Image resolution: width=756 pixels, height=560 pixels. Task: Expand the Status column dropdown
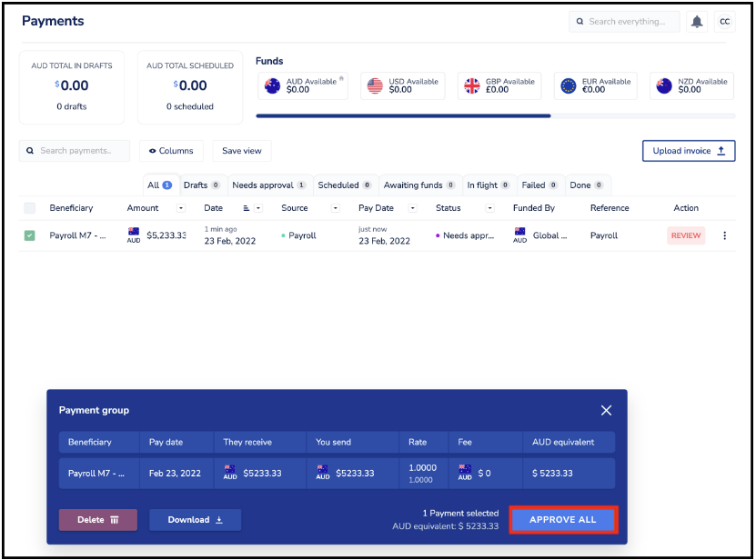(x=489, y=208)
